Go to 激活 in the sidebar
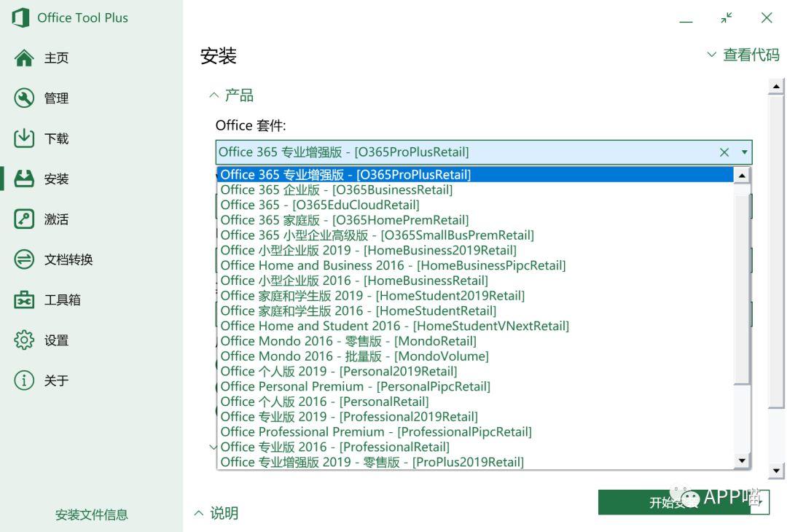This screenshot has width=787, height=532. point(56,219)
